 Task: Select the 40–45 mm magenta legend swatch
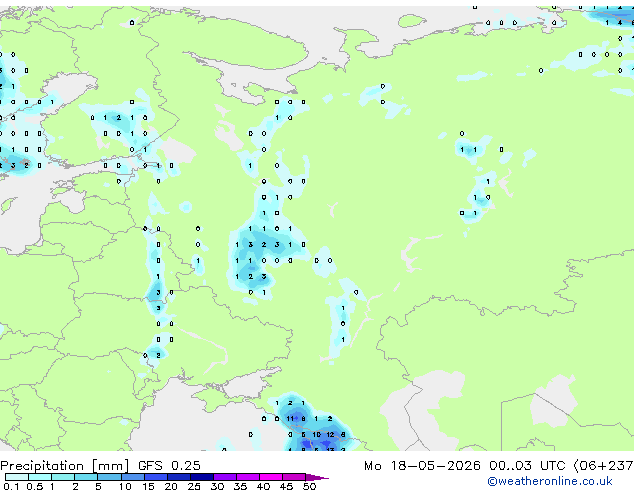271,477
